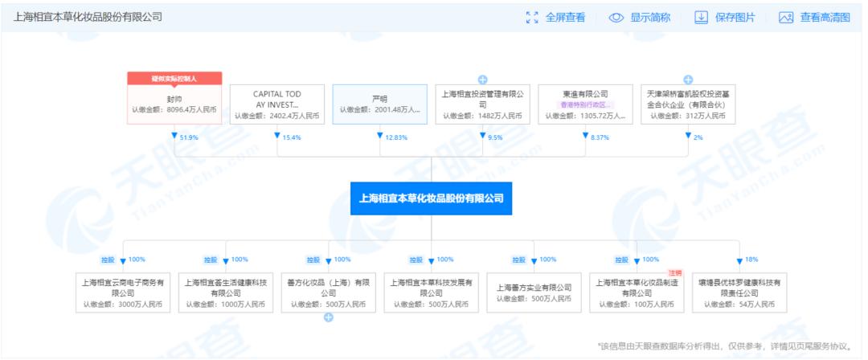This screenshot has width=868, height=360.
Task: Click the 18% holding percentage
Action: (x=751, y=260)
